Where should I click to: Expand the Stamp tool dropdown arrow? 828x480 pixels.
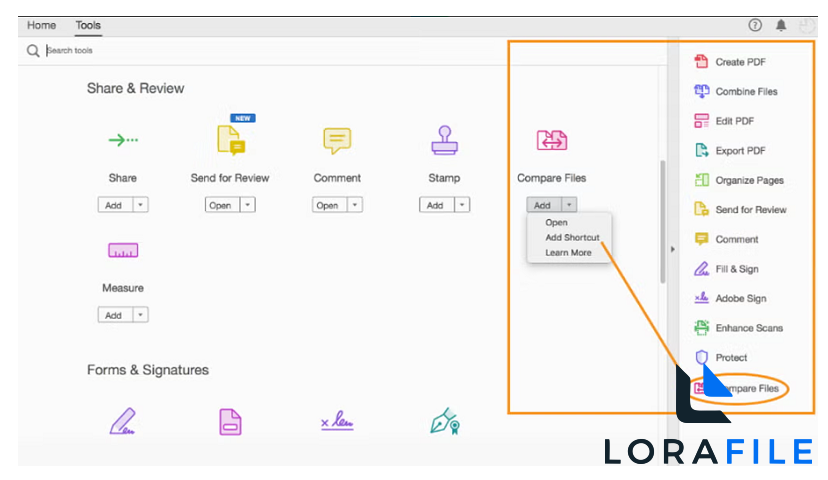point(462,205)
